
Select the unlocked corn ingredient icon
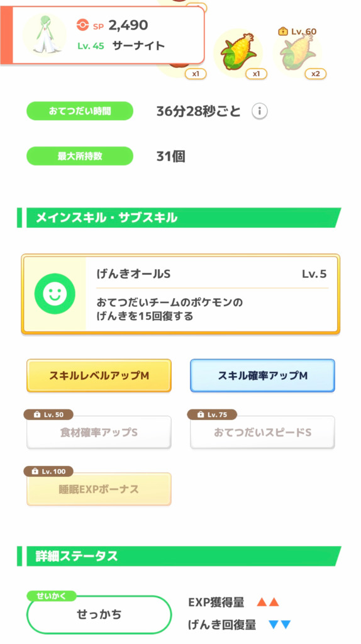point(238,53)
